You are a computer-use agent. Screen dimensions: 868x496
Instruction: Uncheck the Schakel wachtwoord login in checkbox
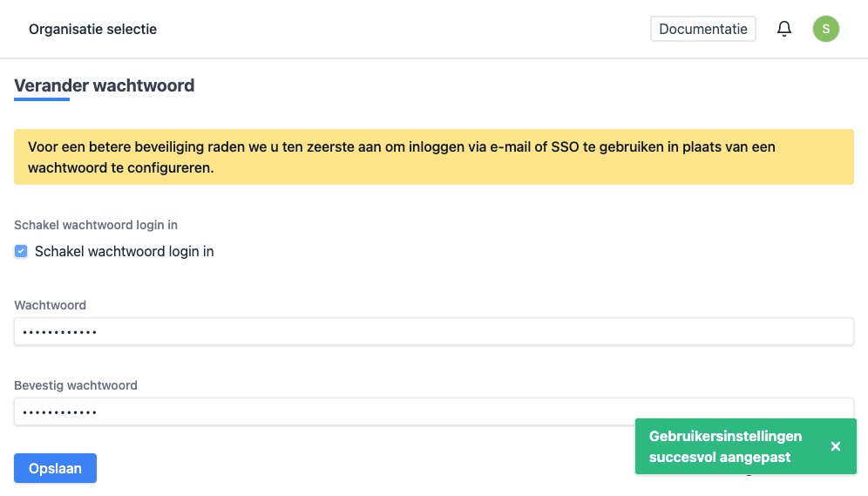(22, 251)
